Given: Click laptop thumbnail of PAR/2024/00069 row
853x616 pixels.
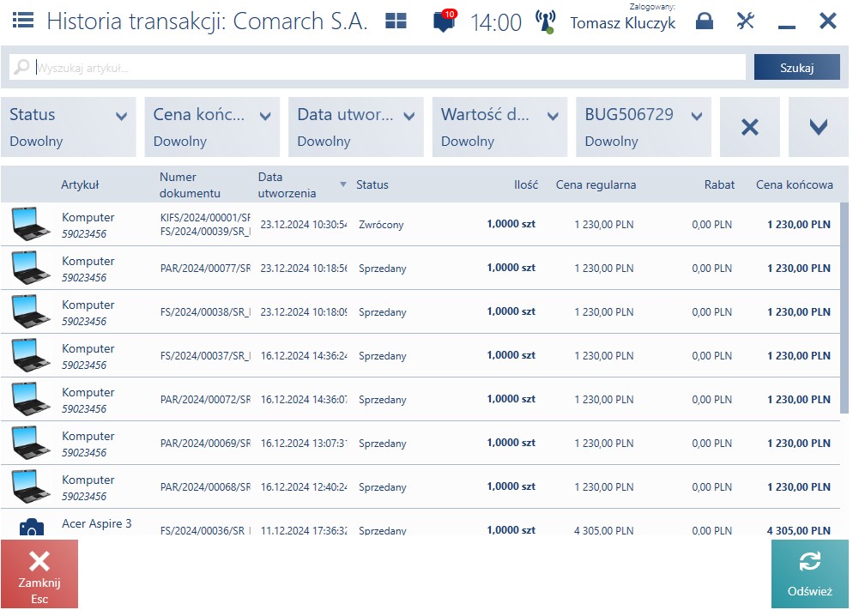Looking at the screenshot, I should point(31,443).
